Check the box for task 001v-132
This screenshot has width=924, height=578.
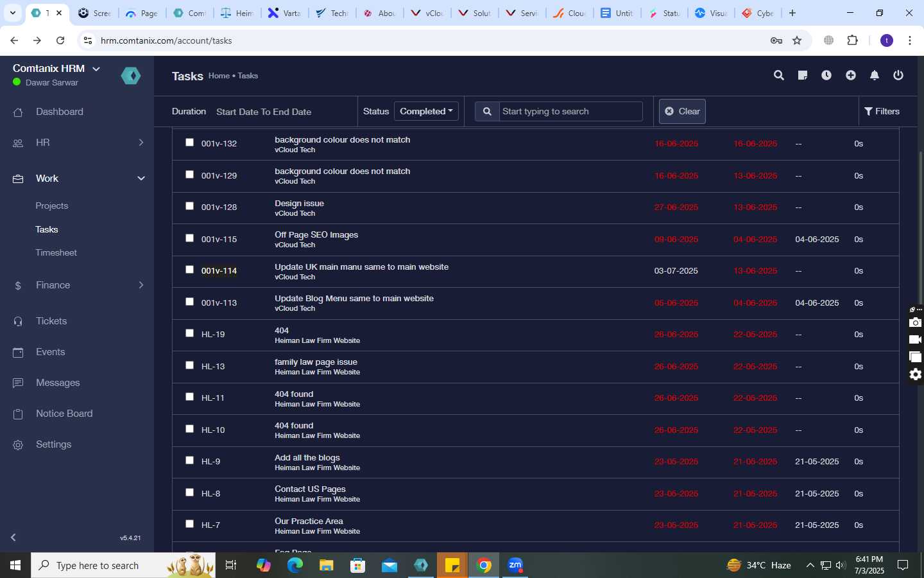pos(189,143)
